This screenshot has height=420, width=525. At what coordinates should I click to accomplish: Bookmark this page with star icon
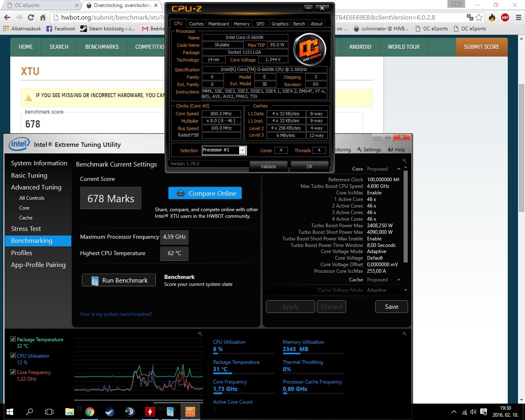coord(479,17)
